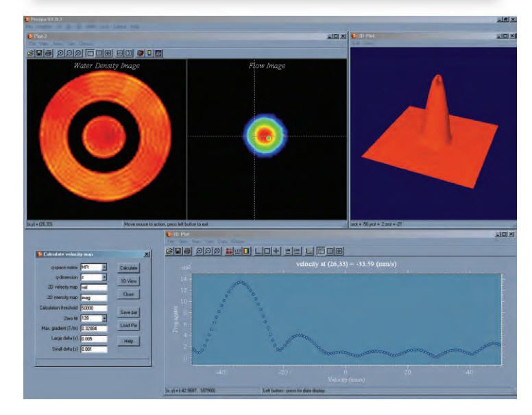Image resolution: width=532 pixels, height=415 pixels.
Task: Click the Save par button
Action: (129, 311)
